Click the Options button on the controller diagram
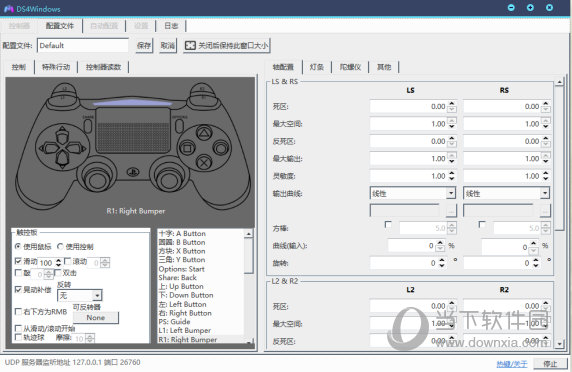This screenshot has height=372, width=572. tap(179, 125)
